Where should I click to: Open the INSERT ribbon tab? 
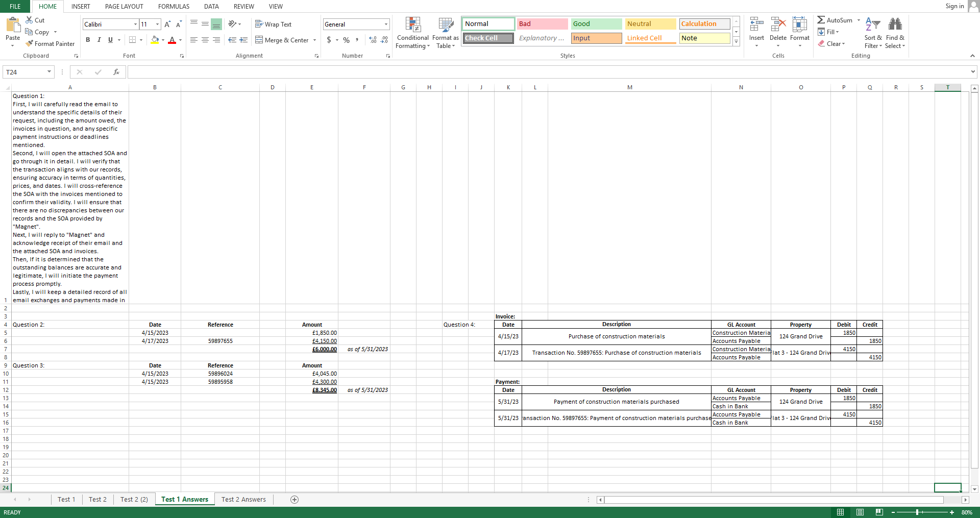tap(81, 6)
